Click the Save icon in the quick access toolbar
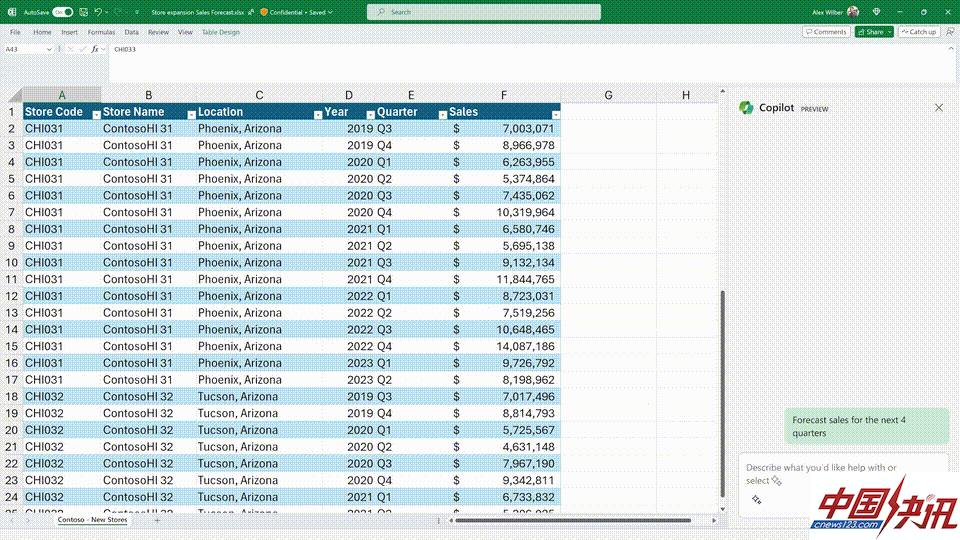 (x=83, y=12)
